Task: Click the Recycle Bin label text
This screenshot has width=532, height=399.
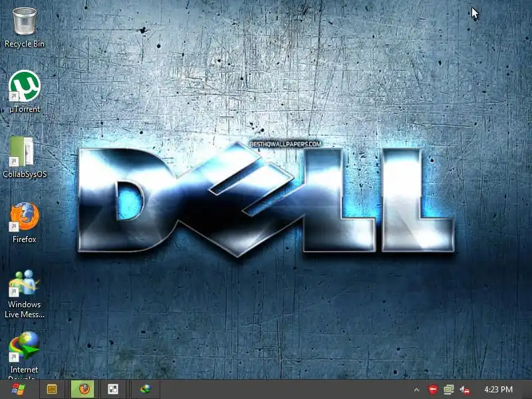Action: point(25,44)
